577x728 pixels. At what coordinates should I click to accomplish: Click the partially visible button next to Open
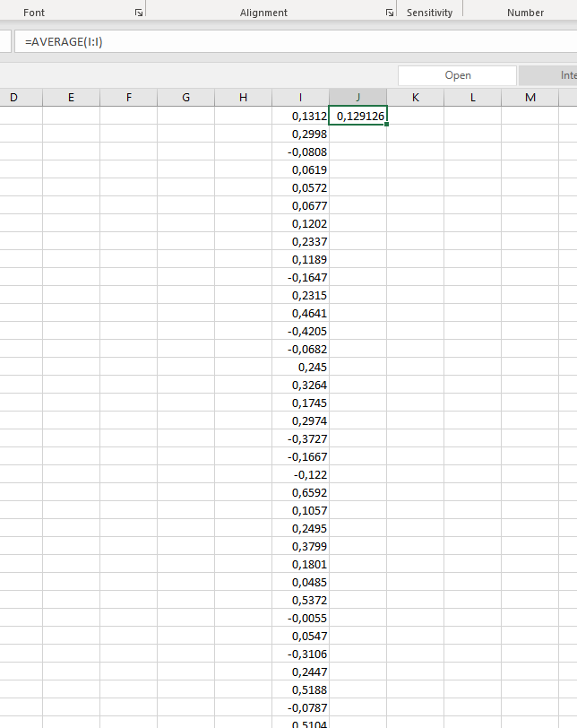pos(548,75)
